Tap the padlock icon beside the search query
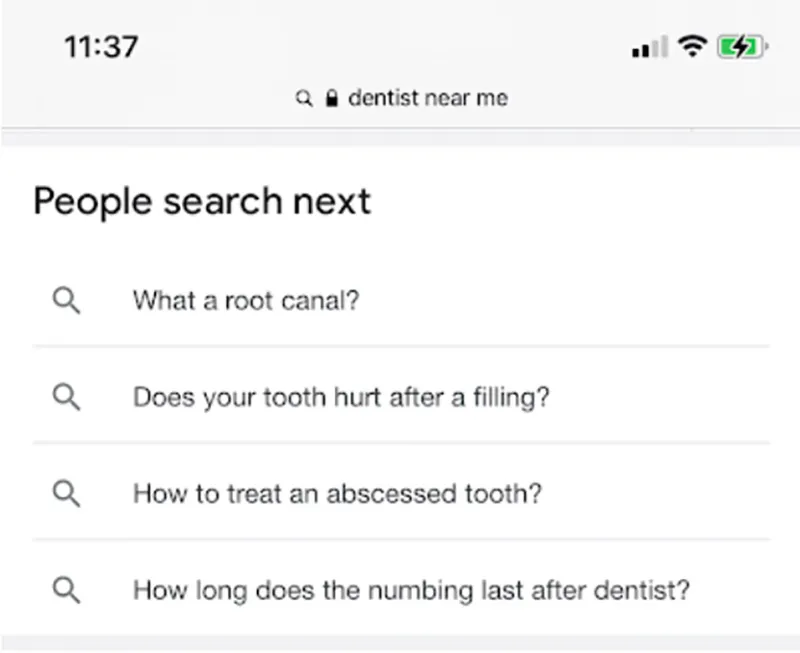Viewport: 800px width, 653px height. (333, 98)
